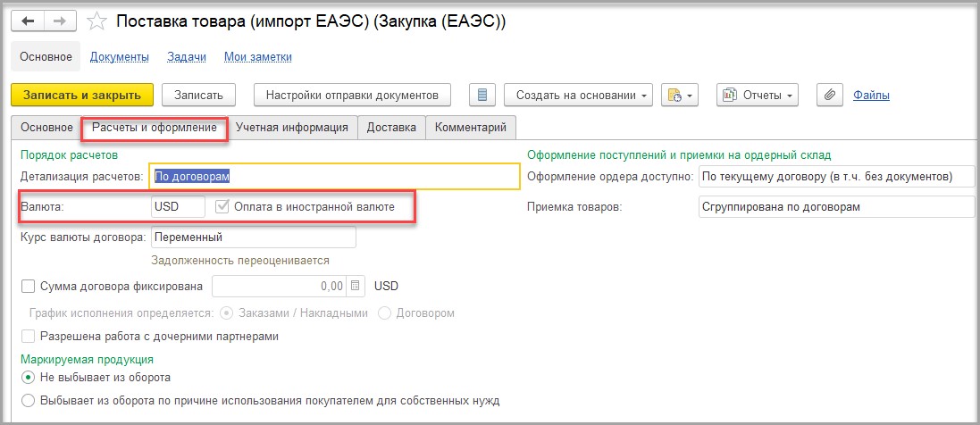Switch to the Расчеты и оформление tab
This screenshot has height=425, width=980.
click(155, 128)
